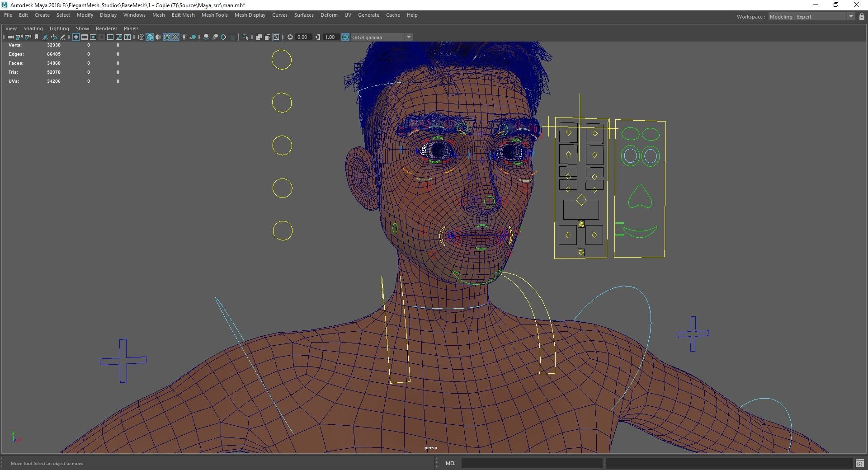The height and width of the screenshot is (470, 868).
Task: Click the Use All Lights bulb icon
Action: pyautogui.click(x=184, y=37)
